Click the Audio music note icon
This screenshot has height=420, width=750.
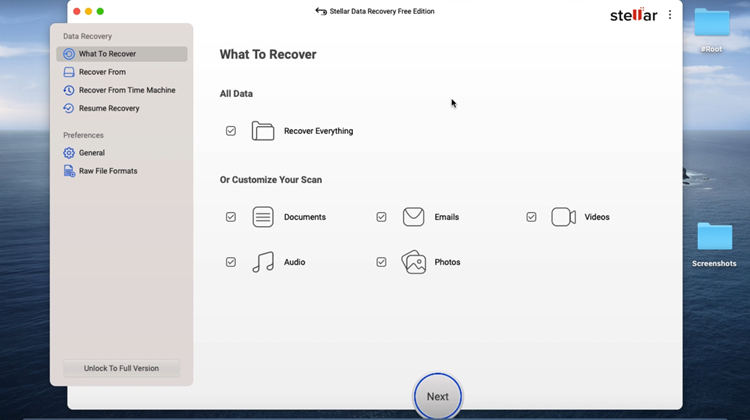[x=263, y=262]
